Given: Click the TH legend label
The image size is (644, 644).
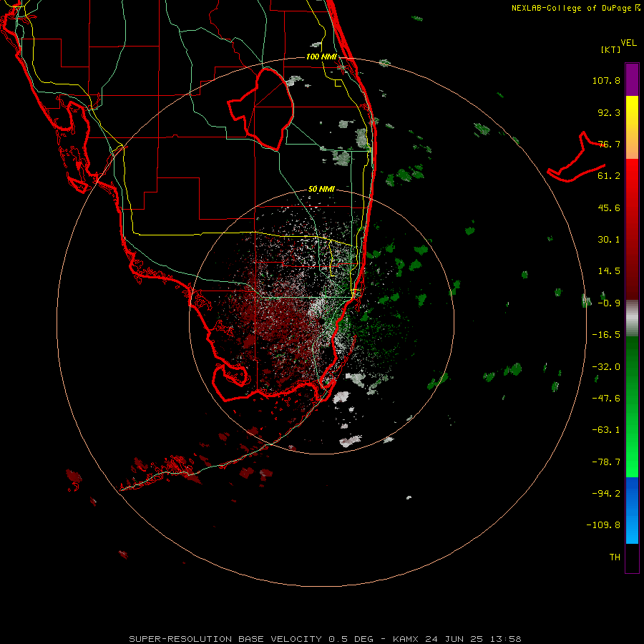Looking at the screenshot, I should (x=615, y=557).
